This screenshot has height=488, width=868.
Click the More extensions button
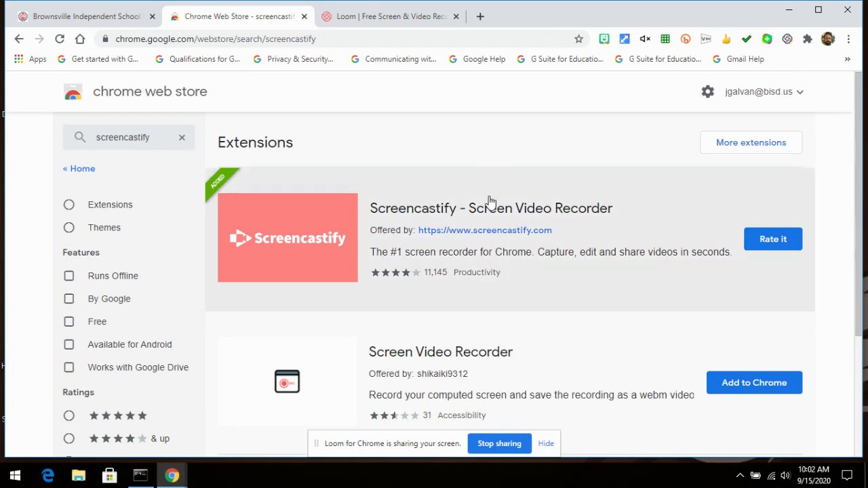pyautogui.click(x=751, y=142)
